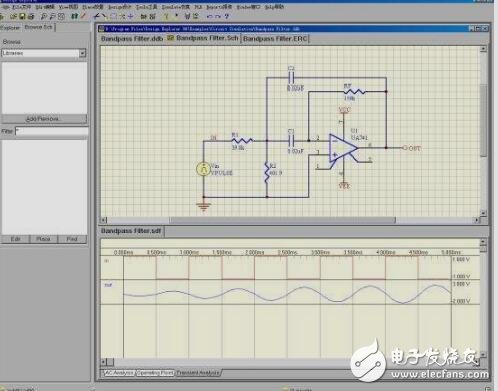Select feedback resistor RF in schematic

click(x=354, y=91)
